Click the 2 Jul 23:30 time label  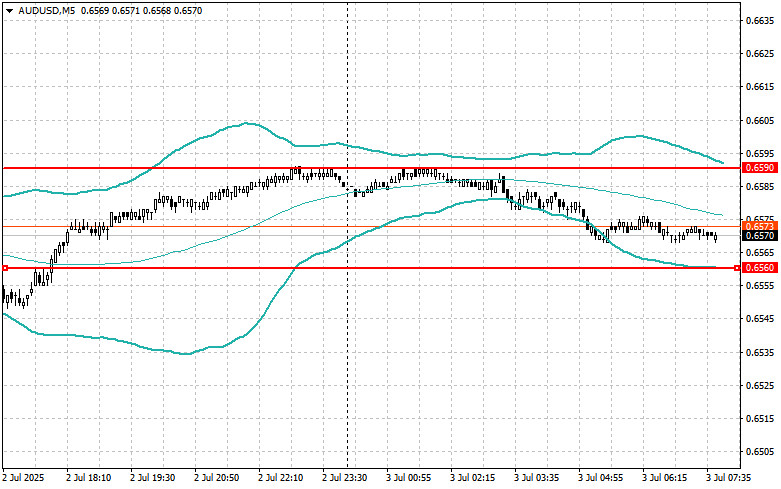[345, 478]
